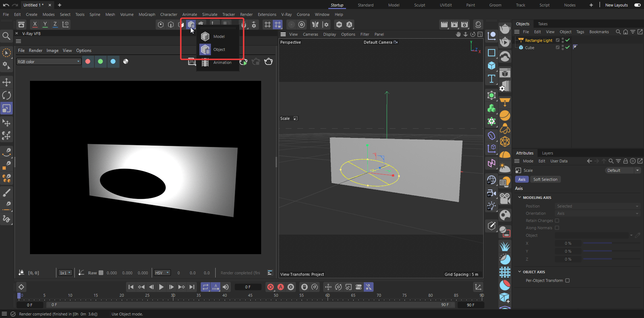Open the VFB Options menu
644x318 pixels.
(x=84, y=51)
